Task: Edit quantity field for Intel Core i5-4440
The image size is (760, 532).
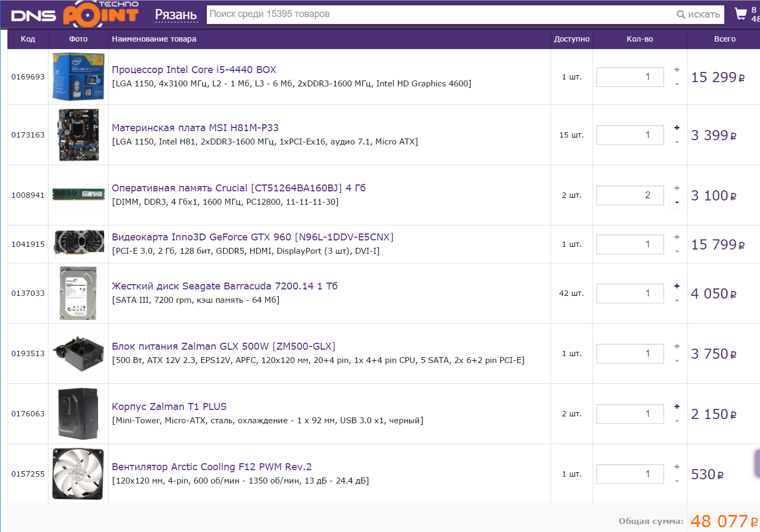Action: (x=630, y=77)
